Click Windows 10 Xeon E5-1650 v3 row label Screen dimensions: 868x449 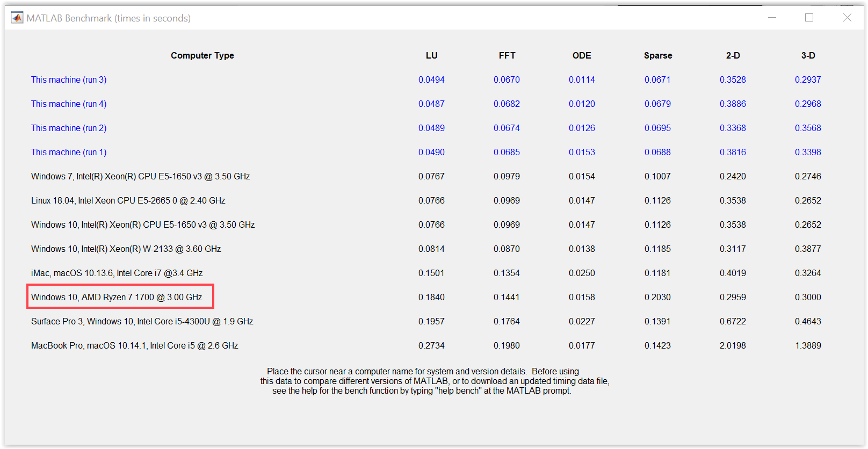(143, 225)
